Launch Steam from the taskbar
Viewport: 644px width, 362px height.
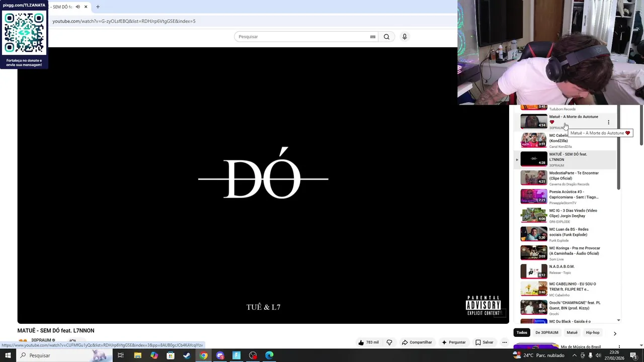tap(187, 355)
